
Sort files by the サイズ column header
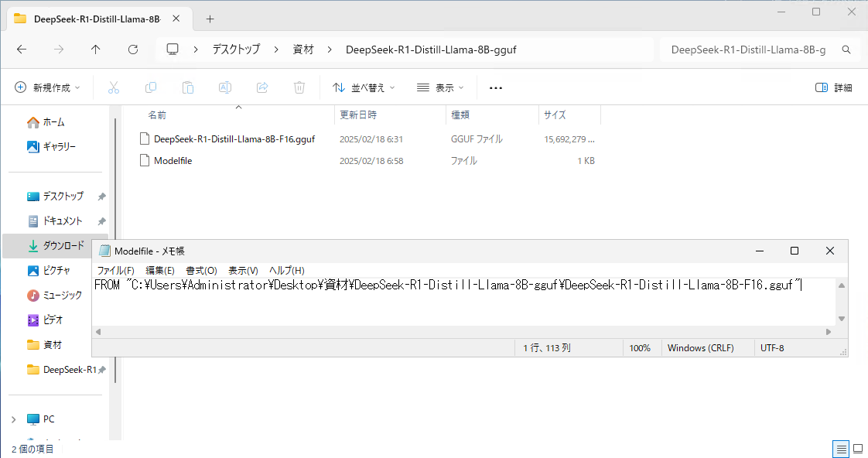(555, 114)
